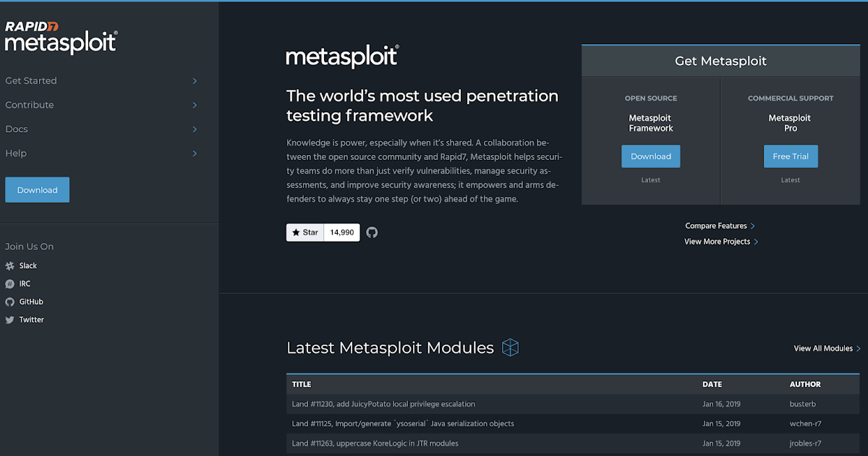Click Download for Metasploit Framework
Image resolution: width=868 pixels, height=456 pixels.
click(650, 156)
